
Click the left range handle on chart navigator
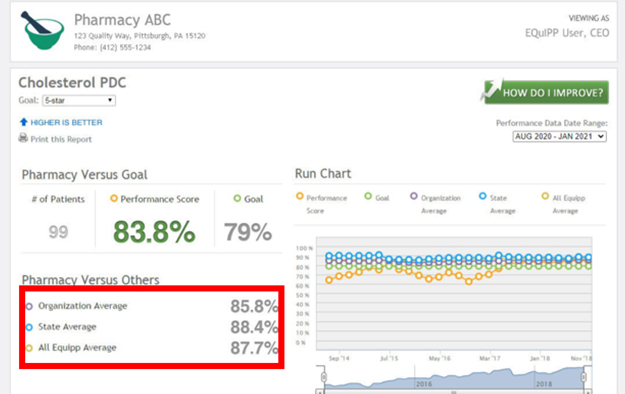[x=324, y=377]
